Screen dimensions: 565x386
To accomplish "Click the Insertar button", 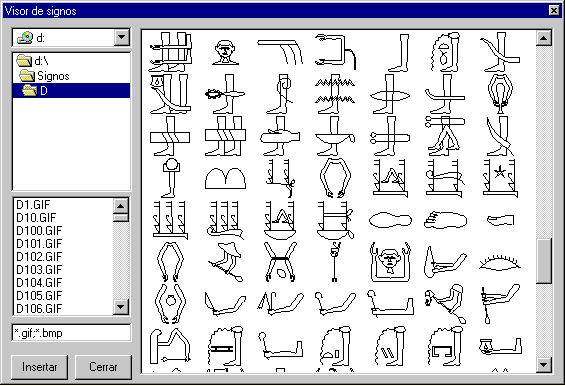I will (x=39, y=367).
